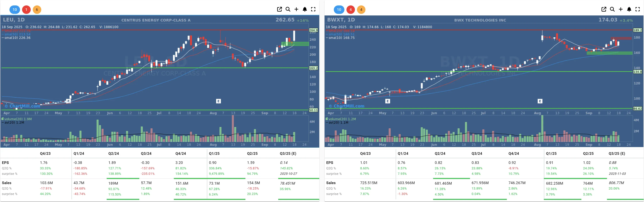Click the 163.2 support price label on LEU

click(x=313, y=68)
